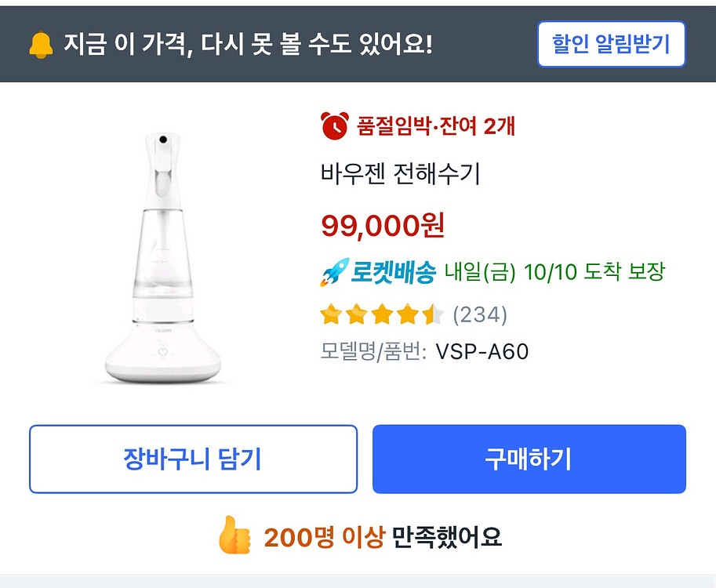The height and width of the screenshot is (588, 716).
Task: Select the 품절임박·잔여 2개 stock warning text
Action: click(x=436, y=125)
